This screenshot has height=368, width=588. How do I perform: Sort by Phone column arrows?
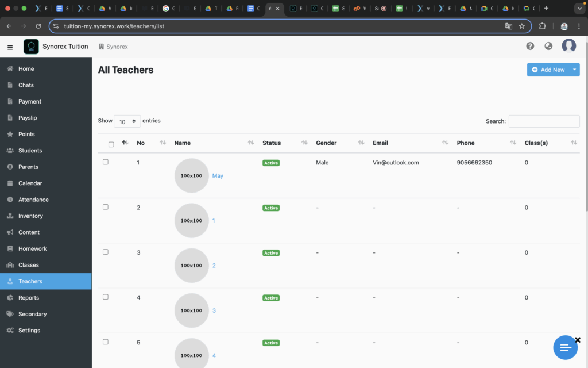(513, 143)
